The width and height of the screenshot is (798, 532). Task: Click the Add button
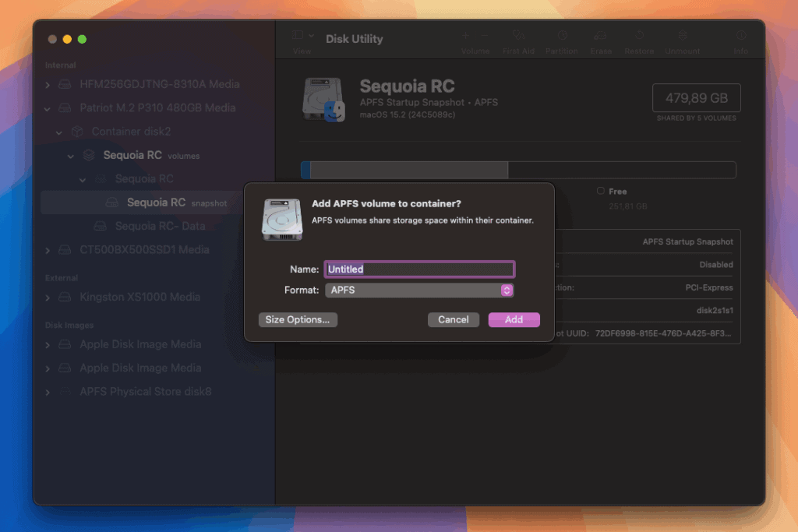click(x=514, y=319)
